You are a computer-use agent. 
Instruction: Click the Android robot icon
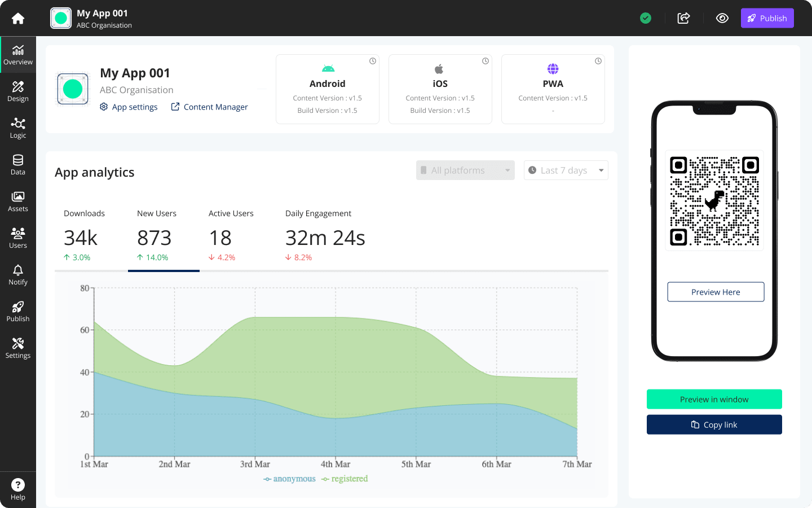(328, 69)
